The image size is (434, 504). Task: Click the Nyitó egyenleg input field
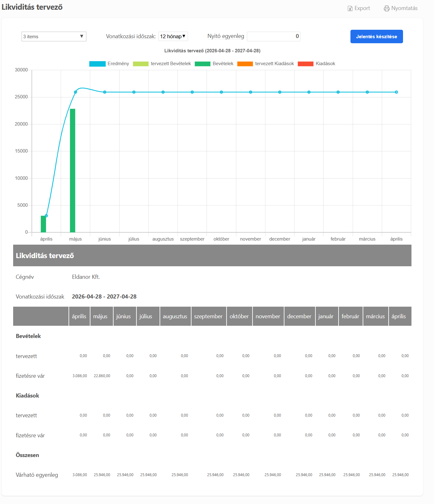273,36
